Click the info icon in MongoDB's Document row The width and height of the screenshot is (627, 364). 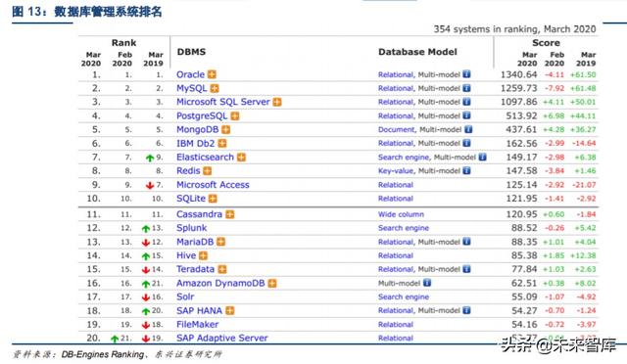(468, 129)
